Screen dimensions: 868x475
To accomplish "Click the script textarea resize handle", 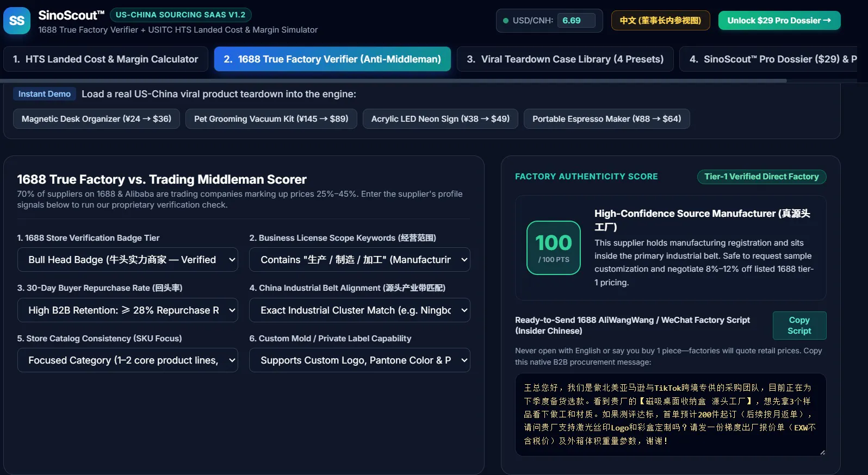I will click(x=822, y=452).
